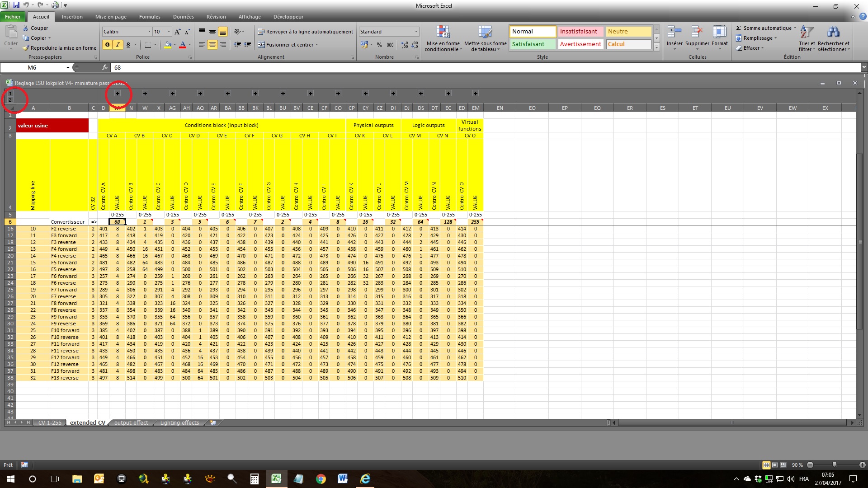
Task: Open the Fusionner et centrer dropdown arrow
Action: pyautogui.click(x=316, y=45)
